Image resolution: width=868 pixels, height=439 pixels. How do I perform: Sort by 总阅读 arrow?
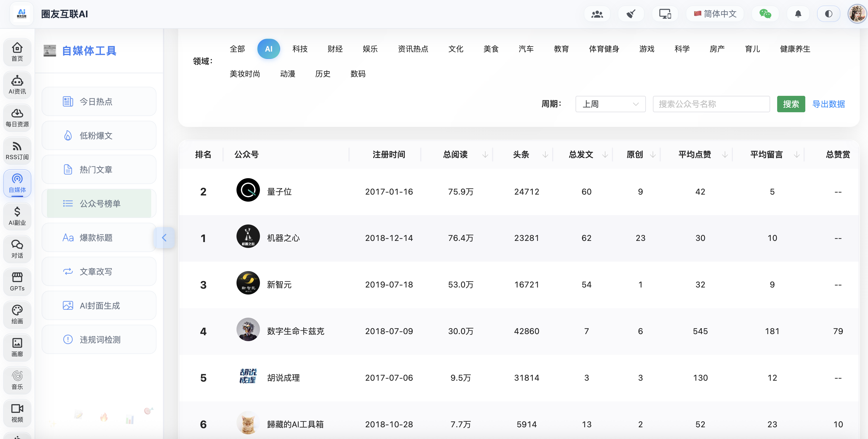[485, 155]
